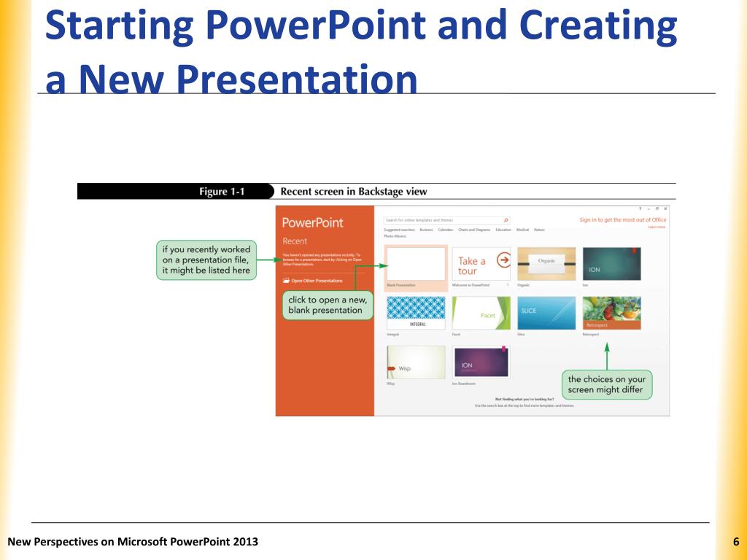Choose the purple Ion Boardroom theme thumbnail
The height and width of the screenshot is (560, 747).
click(481, 362)
